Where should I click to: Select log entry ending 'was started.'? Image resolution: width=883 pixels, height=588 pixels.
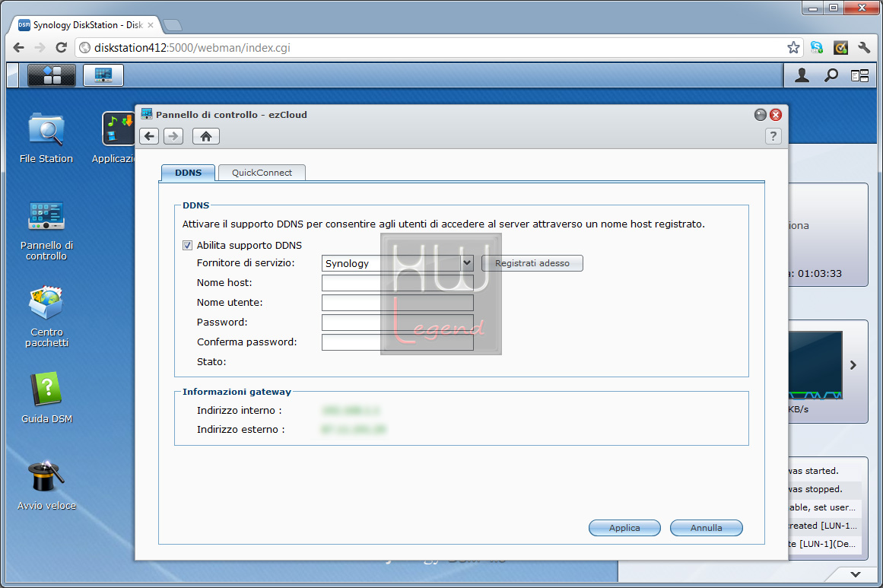click(812, 471)
